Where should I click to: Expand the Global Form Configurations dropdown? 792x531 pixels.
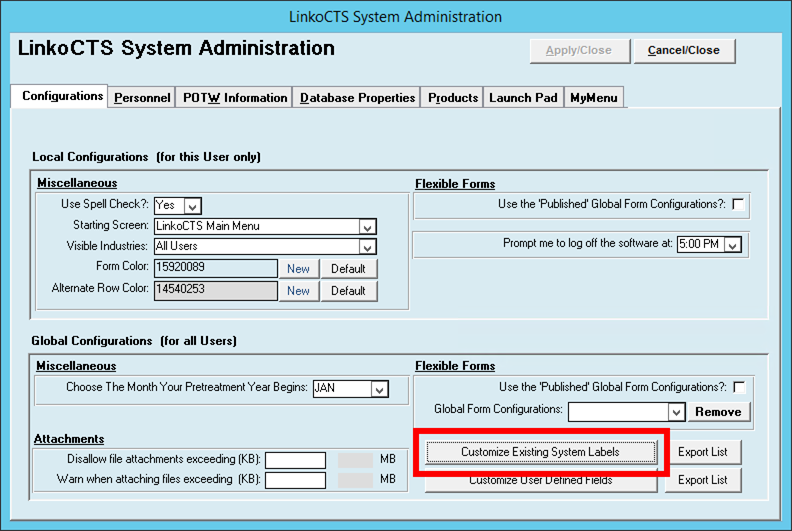coord(676,412)
